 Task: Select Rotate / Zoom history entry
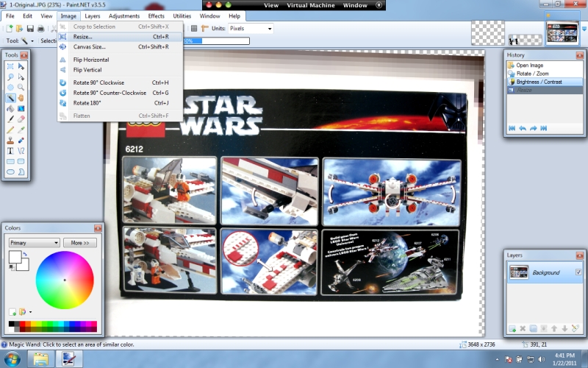[545, 74]
